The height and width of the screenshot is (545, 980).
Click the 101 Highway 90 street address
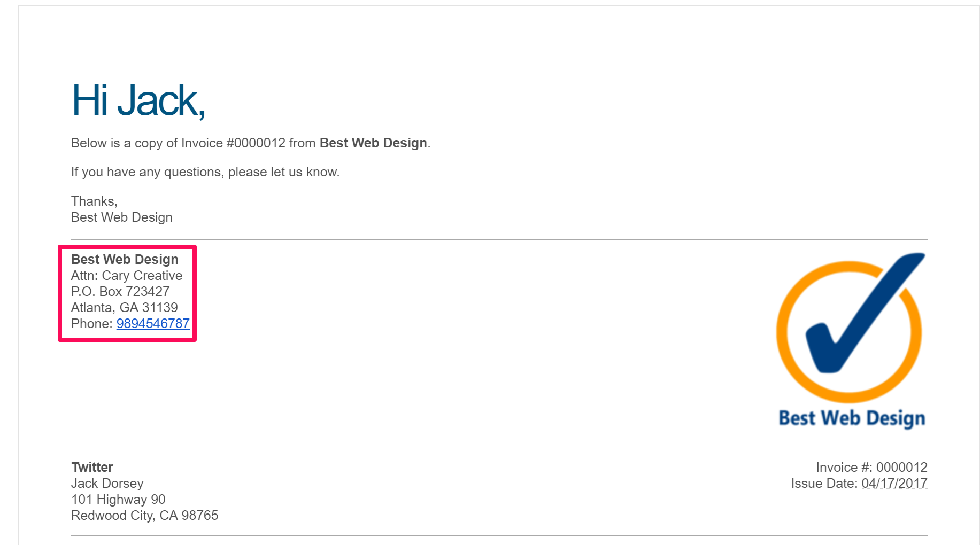(x=118, y=500)
